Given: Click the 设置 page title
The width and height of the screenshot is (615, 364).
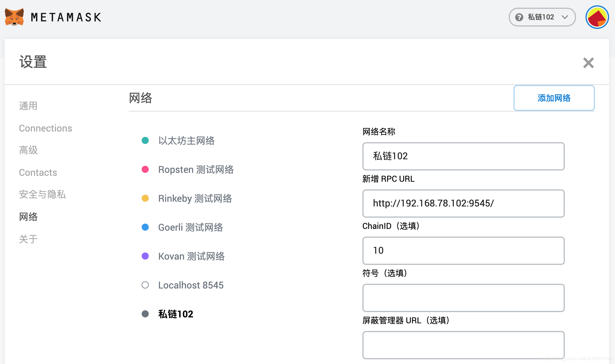Looking at the screenshot, I should (x=33, y=62).
